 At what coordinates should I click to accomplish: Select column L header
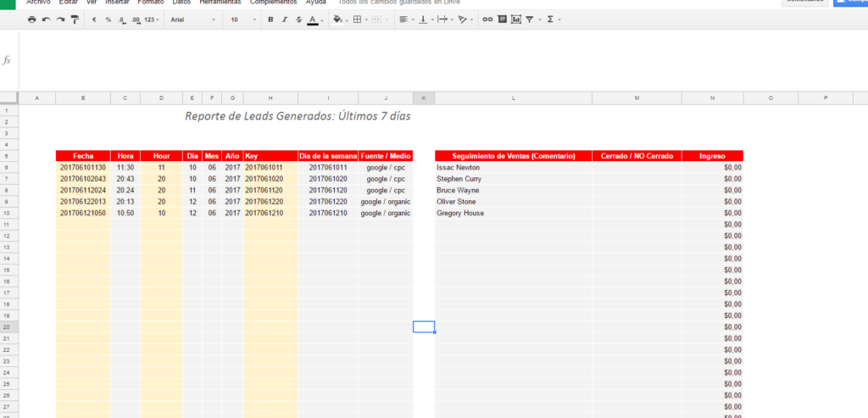pyautogui.click(x=513, y=98)
